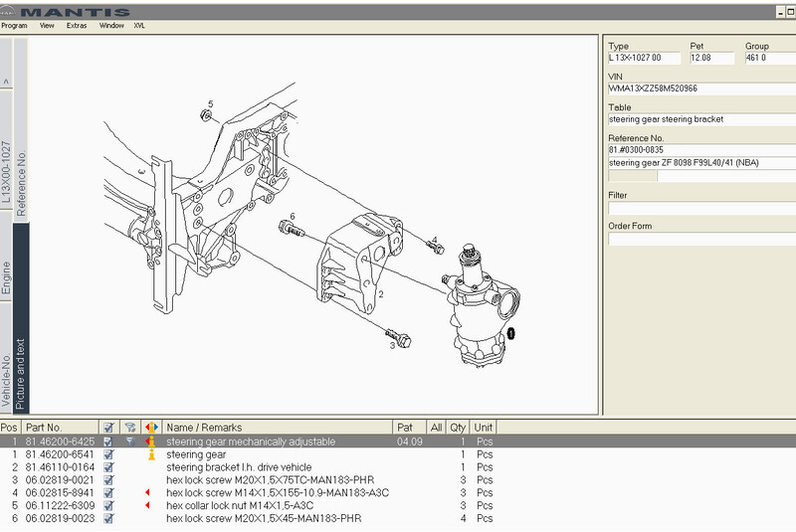This screenshot has width=796, height=532.
Task: Open the XVL menu
Action: click(x=139, y=25)
